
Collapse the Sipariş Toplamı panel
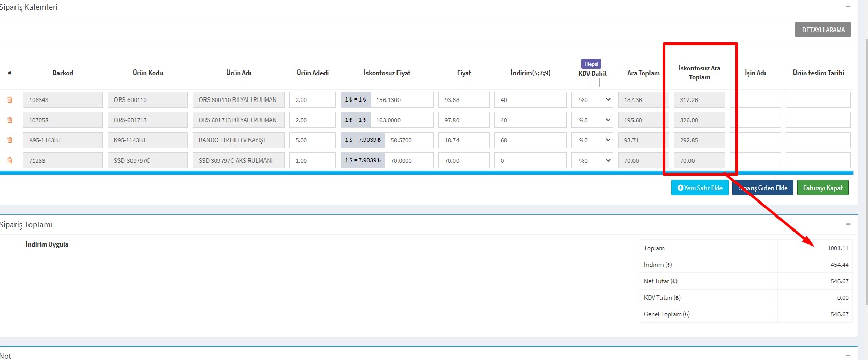[x=848, y=224]
